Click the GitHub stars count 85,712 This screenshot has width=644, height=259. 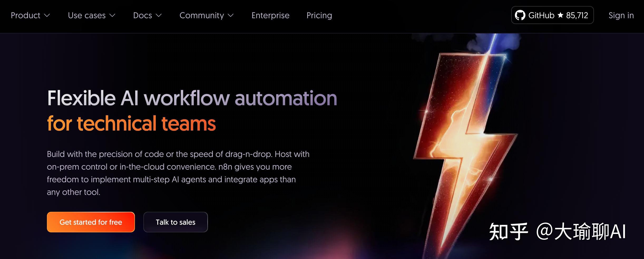coord(577,15)
